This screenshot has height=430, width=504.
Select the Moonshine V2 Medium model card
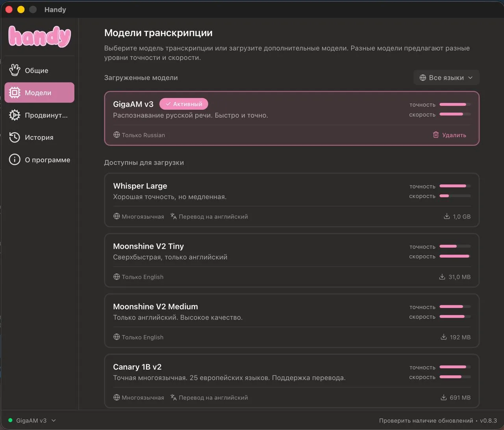292,321
